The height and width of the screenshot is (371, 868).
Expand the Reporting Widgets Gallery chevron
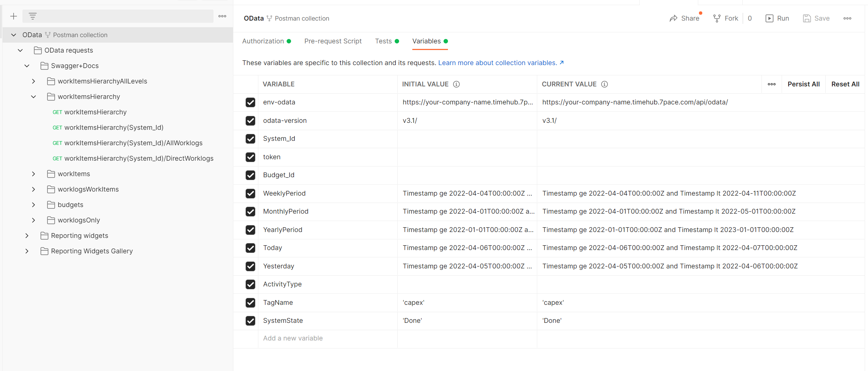click(x=27, y=251)
